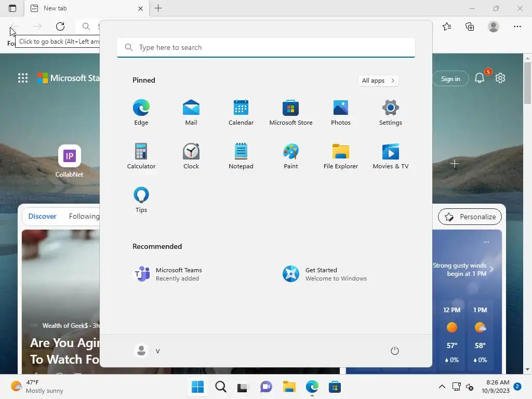Open the CollabNet quick link
This screenshot has width=532, height=399.
coord(69,161)
